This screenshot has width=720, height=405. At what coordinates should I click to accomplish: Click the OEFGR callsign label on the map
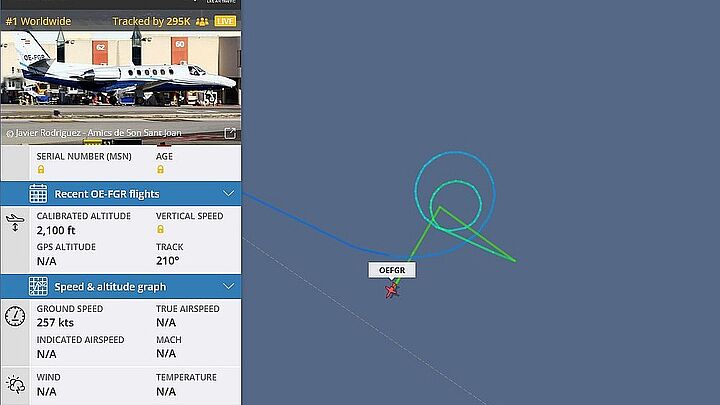click(392, 270)
